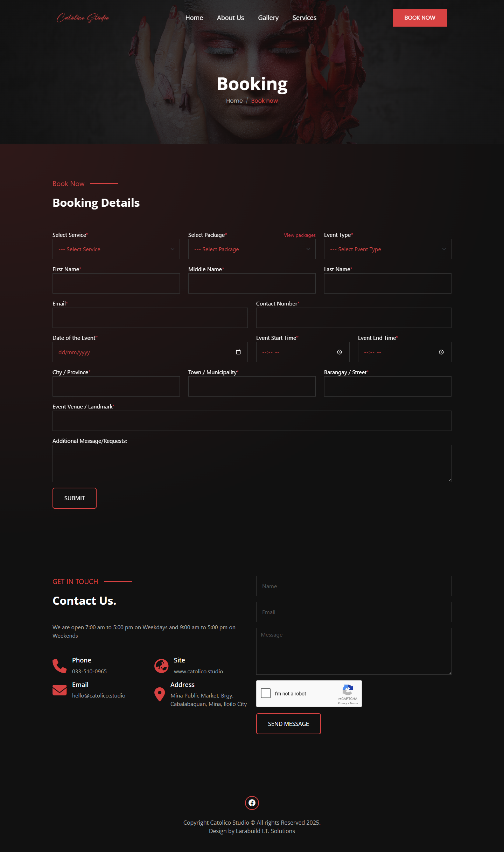Go to About Us in navigation

230,18
